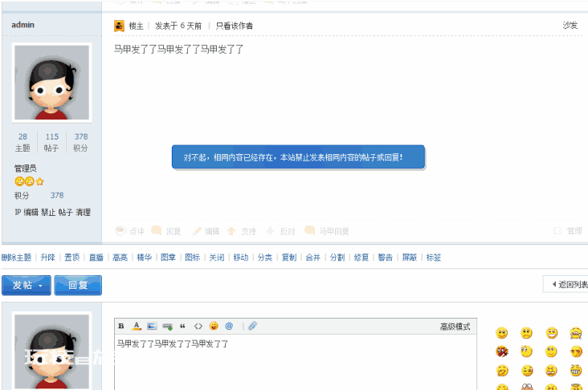The width and height of the screenshot is (588, 390).
Task: Click 马甲回复 action under the post
Action: click(x=327, y=231)
